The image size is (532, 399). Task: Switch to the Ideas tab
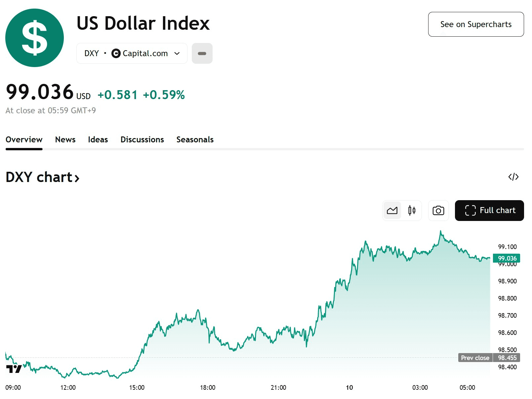pos(98,140)
